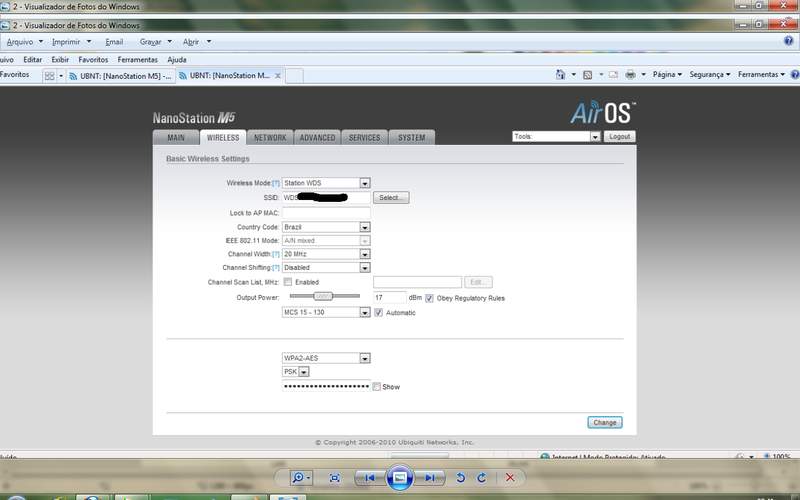Delete picture with the red X icon
The height and width of the screenshot is (500, 800).
510,478
